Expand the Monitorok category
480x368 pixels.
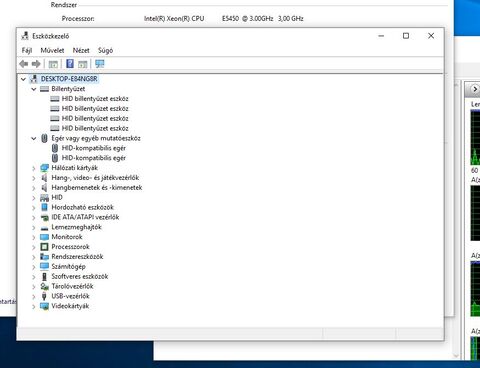(x=34, y=237)
